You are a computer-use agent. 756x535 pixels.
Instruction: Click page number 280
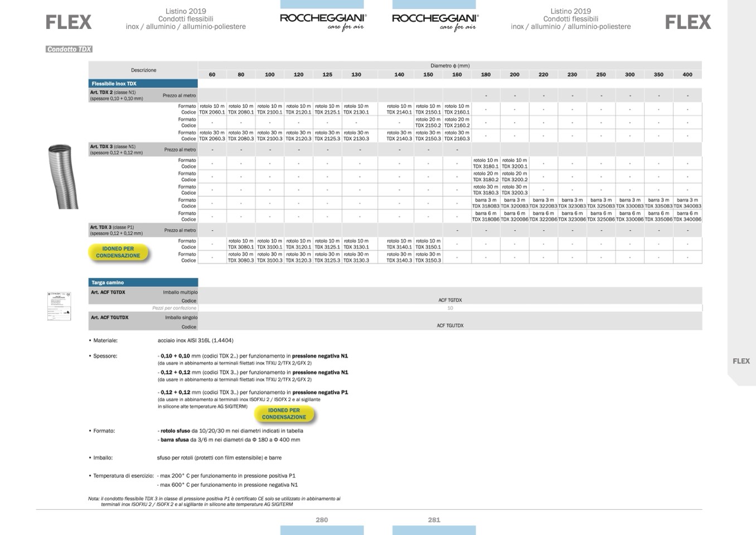[x=322, y=519]
